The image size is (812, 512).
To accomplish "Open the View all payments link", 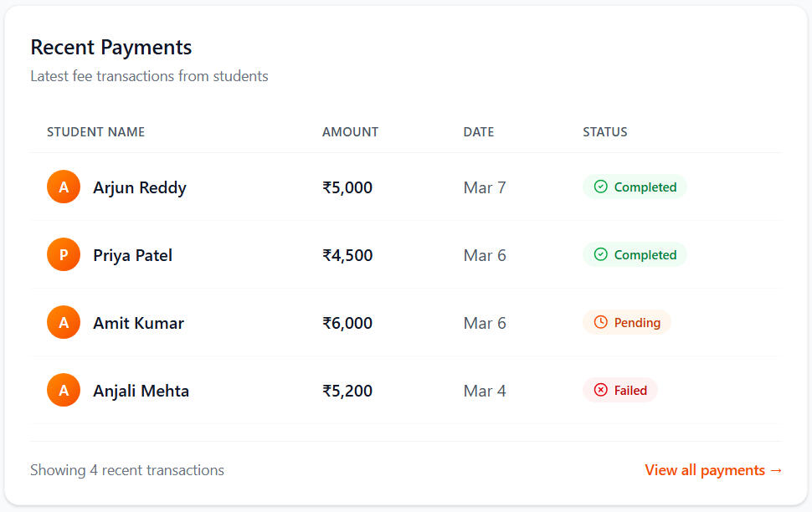I will (713, 470).
